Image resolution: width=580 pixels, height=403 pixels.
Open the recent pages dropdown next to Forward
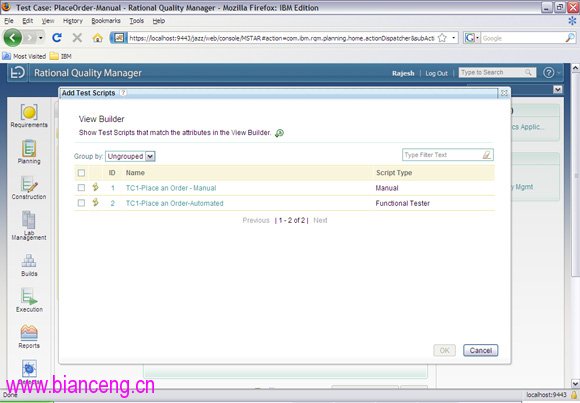41,38
